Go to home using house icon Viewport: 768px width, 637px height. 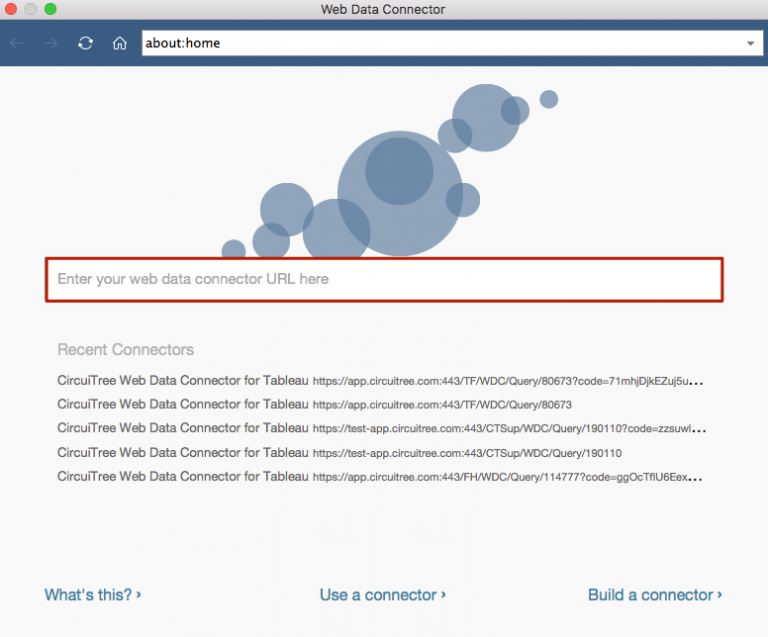coord(119,43)
